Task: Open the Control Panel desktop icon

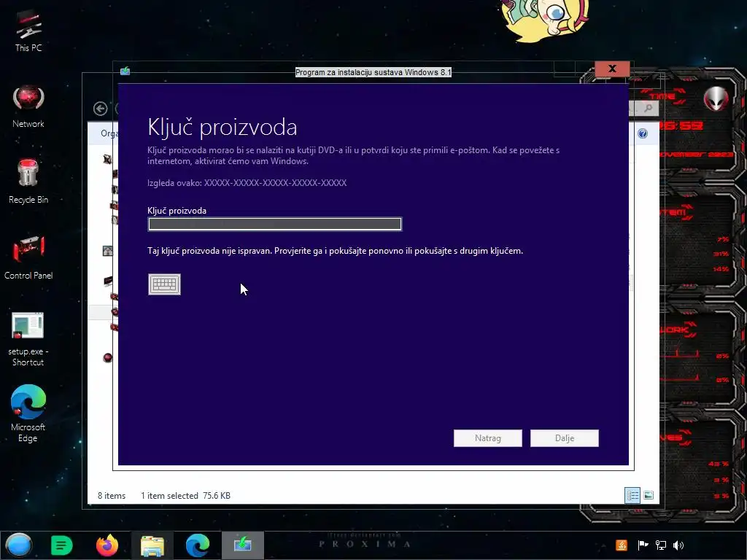Action: [x=28, y=257]
